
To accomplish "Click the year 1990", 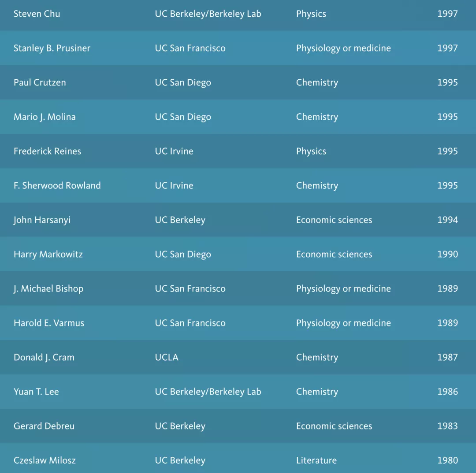I will [x=447, y=254].
